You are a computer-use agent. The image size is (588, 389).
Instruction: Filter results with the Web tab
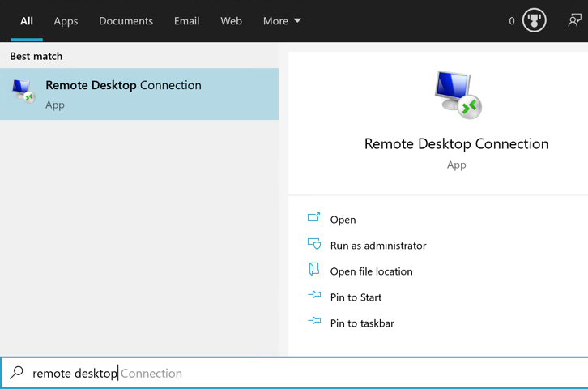tap(231, 21)
